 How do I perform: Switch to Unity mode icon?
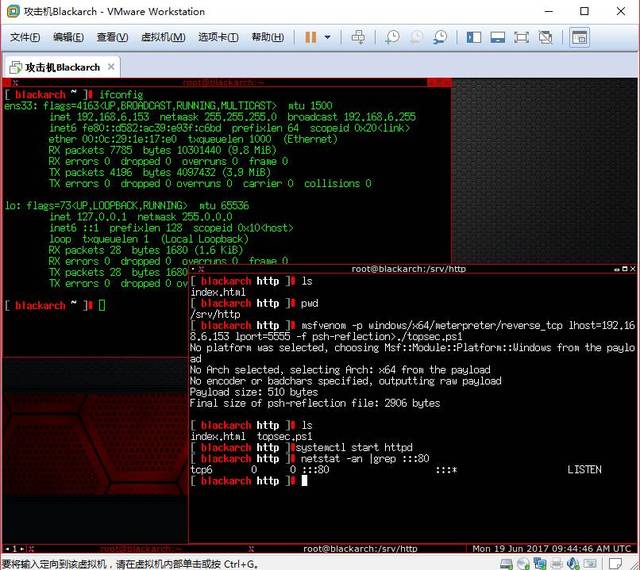click(x=545, y=38)
